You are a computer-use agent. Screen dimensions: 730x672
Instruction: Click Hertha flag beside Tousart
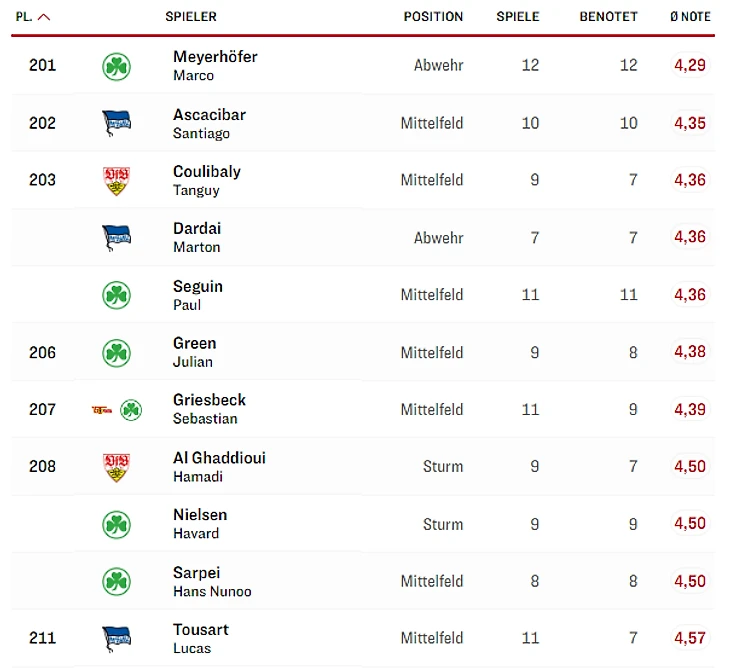coord(116,638)
